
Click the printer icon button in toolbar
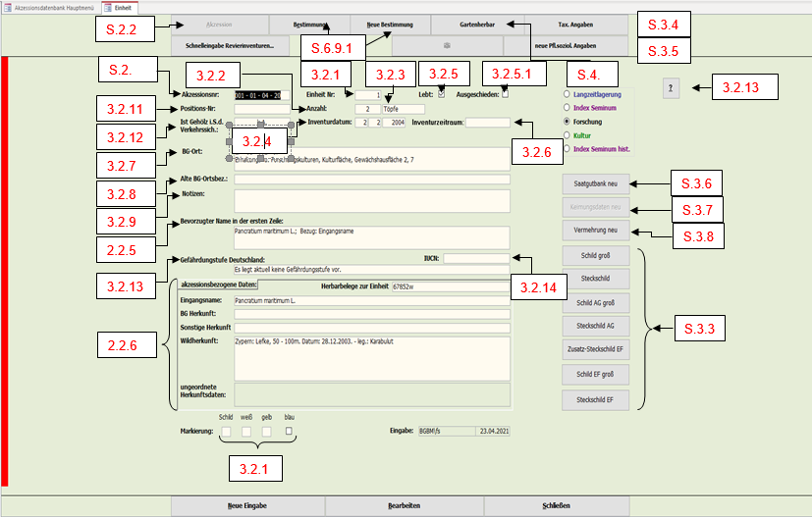click(x=447, y=45)
